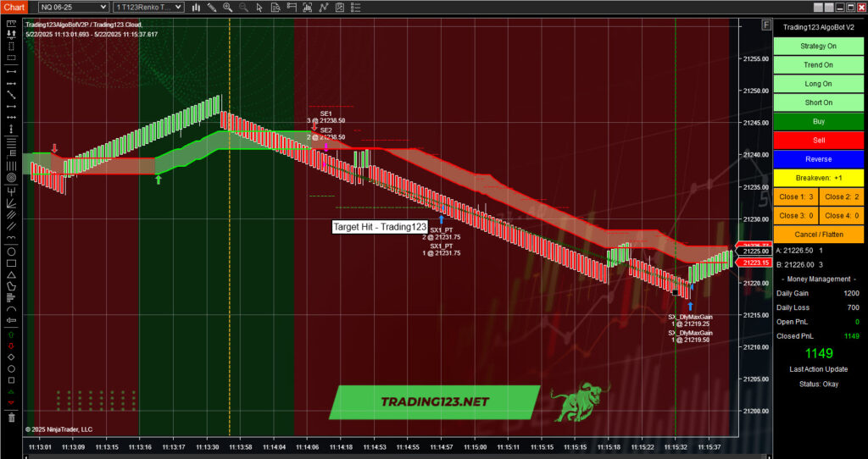This screenshot has width=868, height=459.
Task: Select the Chart tab
Action: pyautogui.click(x=14, y=7)
